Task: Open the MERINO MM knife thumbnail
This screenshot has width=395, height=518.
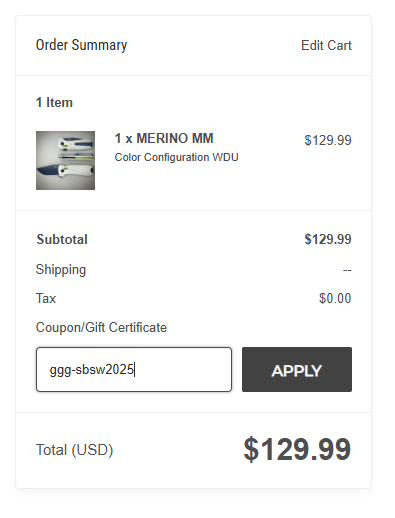Action: pyautogui.click(x=65, y=160)
